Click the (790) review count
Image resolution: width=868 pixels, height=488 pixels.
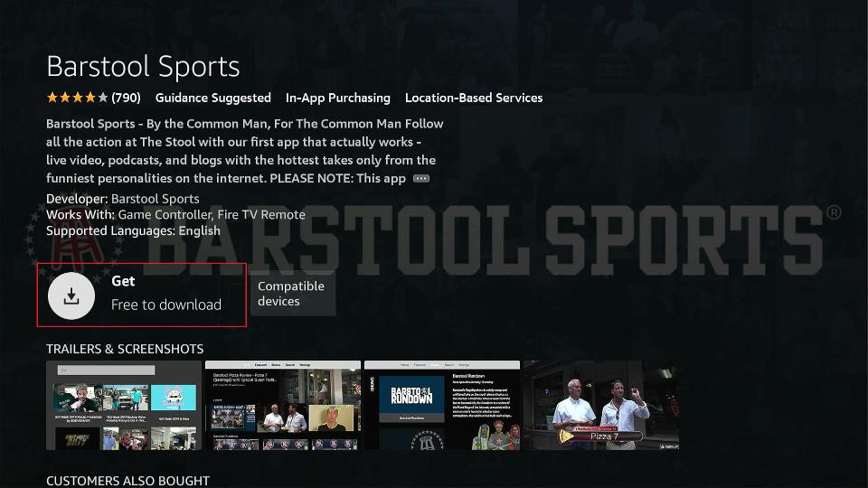coord(127,98)
